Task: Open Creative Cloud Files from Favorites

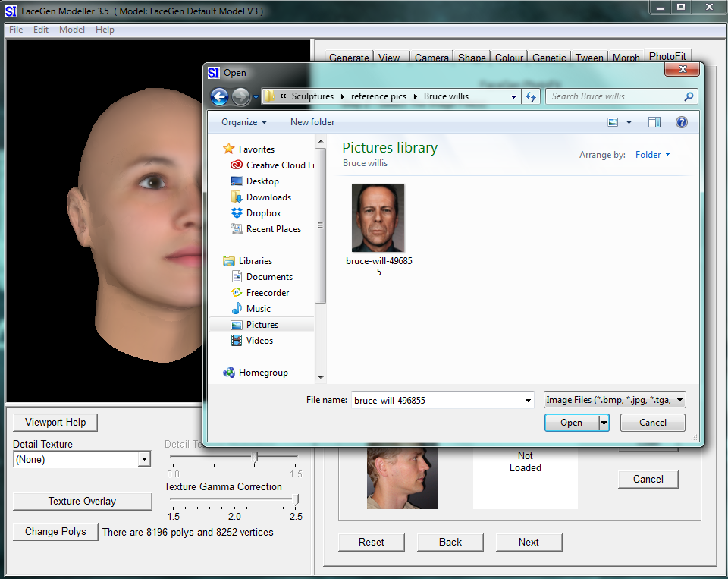Action: (273, 165)
